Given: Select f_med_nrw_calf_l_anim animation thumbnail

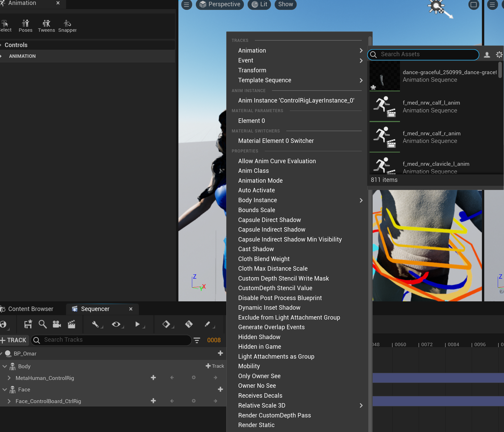Looking at the screenshot, I should pos(385,107).
